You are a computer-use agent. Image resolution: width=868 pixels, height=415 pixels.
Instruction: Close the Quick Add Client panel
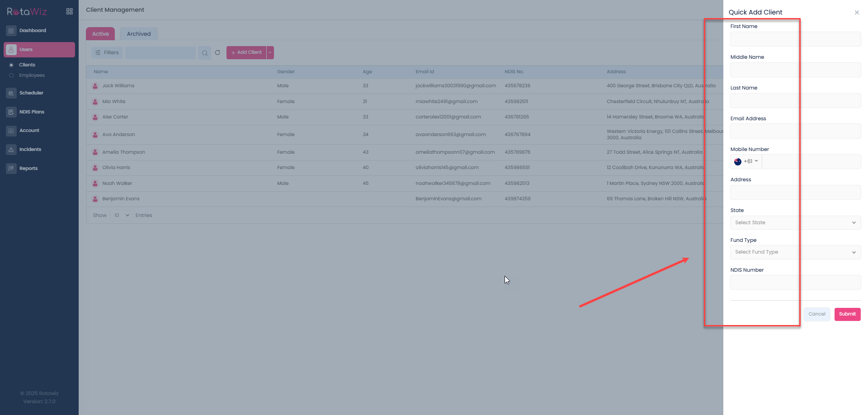856,13
